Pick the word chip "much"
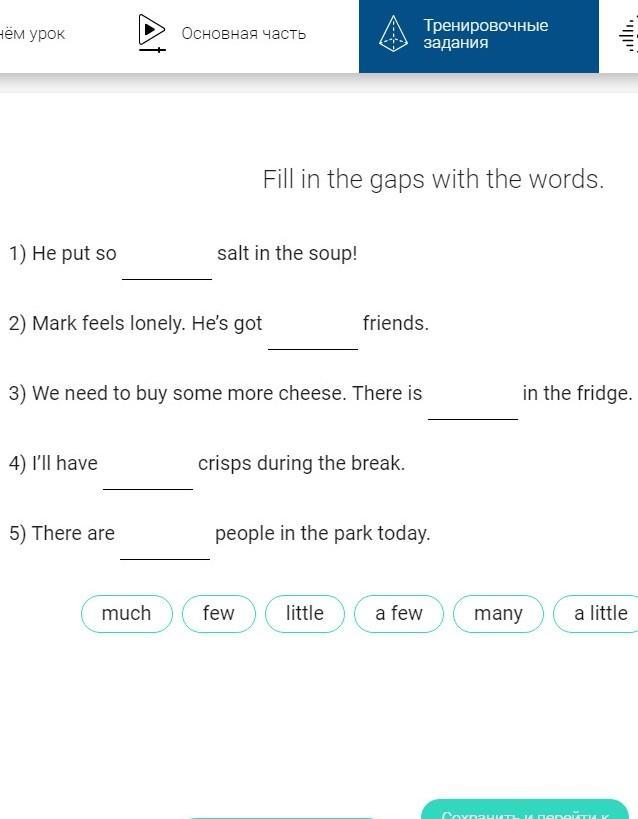This screenshot has height=819, width=638. point(126,614)
